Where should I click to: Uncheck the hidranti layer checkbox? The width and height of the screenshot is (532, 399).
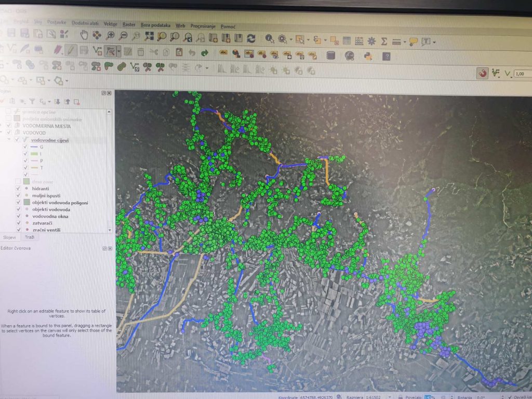click(18, 188)
